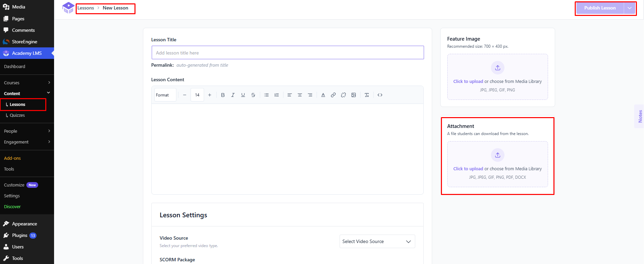Image resolution: width=644 pixels, height=264 pixels.
Task: Clear text formatting
Action: point(367,95)
